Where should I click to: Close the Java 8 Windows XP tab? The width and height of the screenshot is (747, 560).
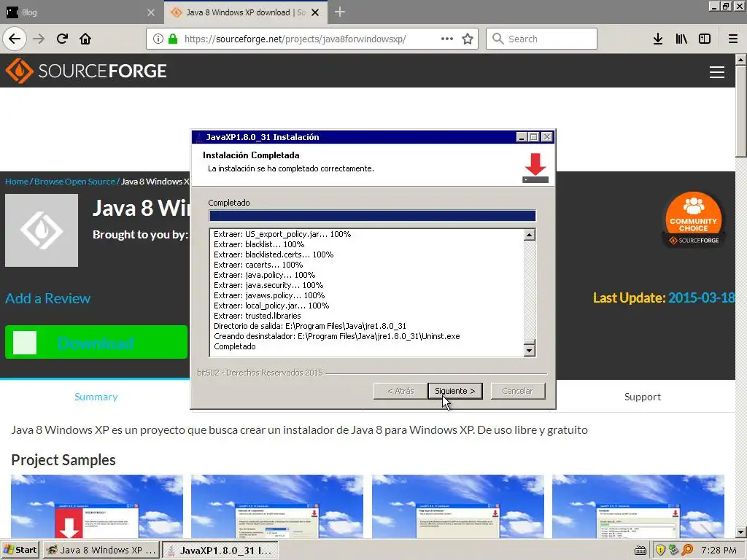point(315,12)
